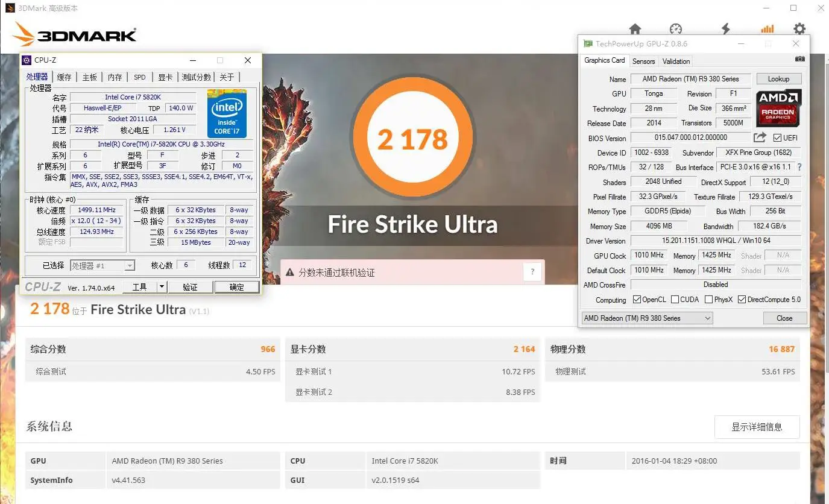Open 3DMark settings gear icon
The width and height of the screenshot is (829, 504).
pyautogui.click(x=799, y=29)
